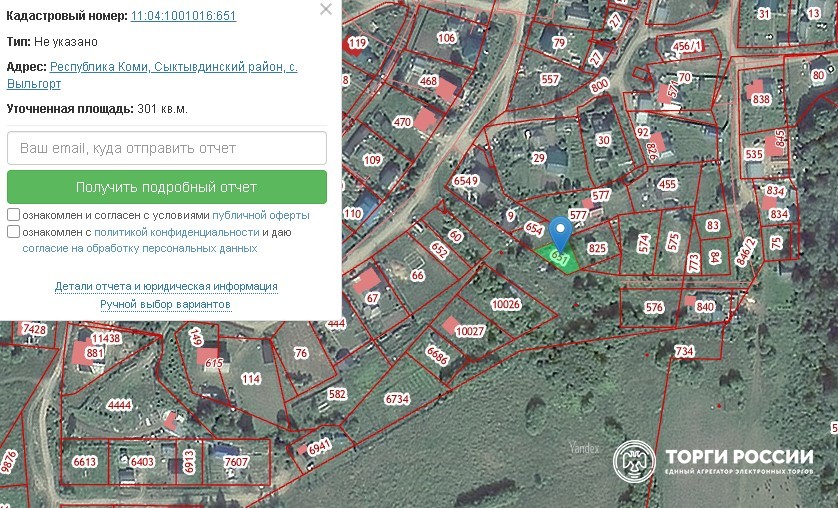Open согласие на обработку персональных данных link

tap(140, 248)
